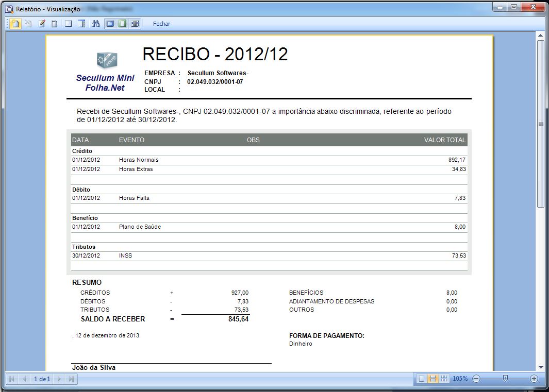549x392 pixels.
Task: Click the 'EVENTO' column header
Action: coord(131,140)
